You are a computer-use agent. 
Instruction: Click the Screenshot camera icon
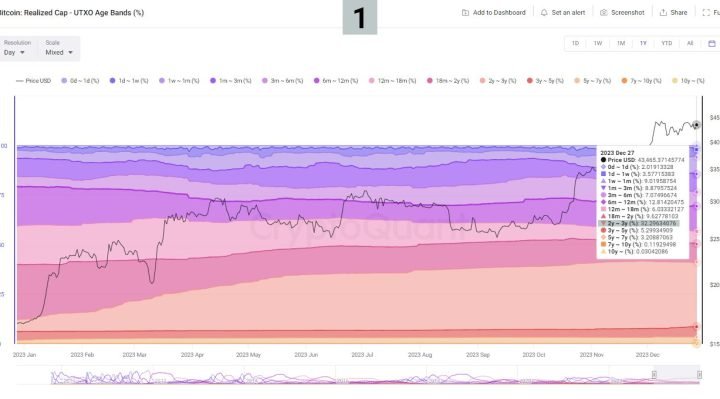coord(604,13)
